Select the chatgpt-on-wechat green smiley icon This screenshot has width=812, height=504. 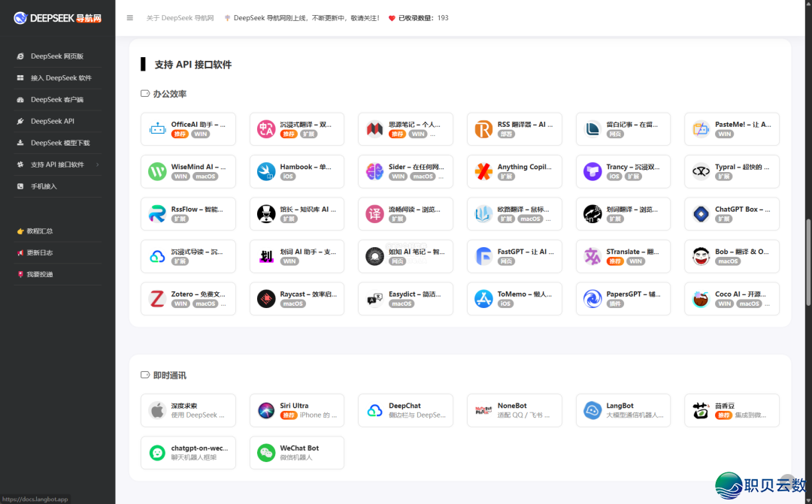157,453
